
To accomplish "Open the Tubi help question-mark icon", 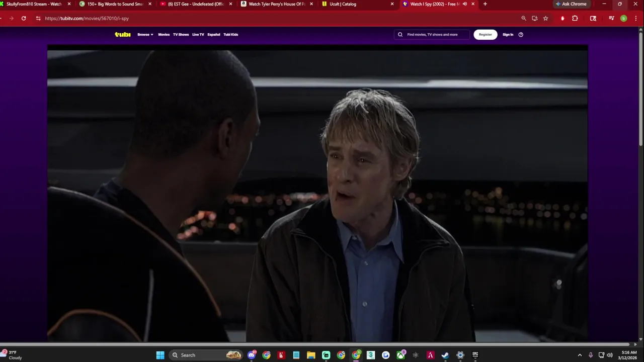I will pos(521,35).
